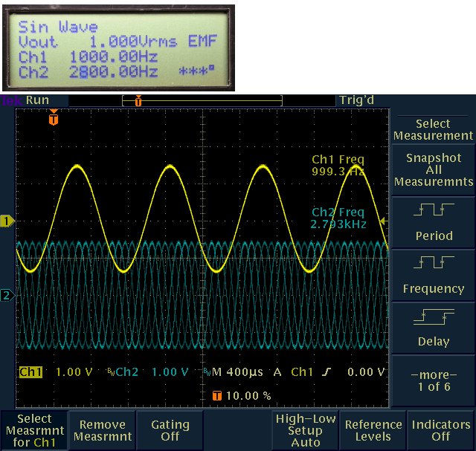This screenshot has width=476, height=451.
Task: Click the Select Measurement menu header
Action: [x=434, y=129]
